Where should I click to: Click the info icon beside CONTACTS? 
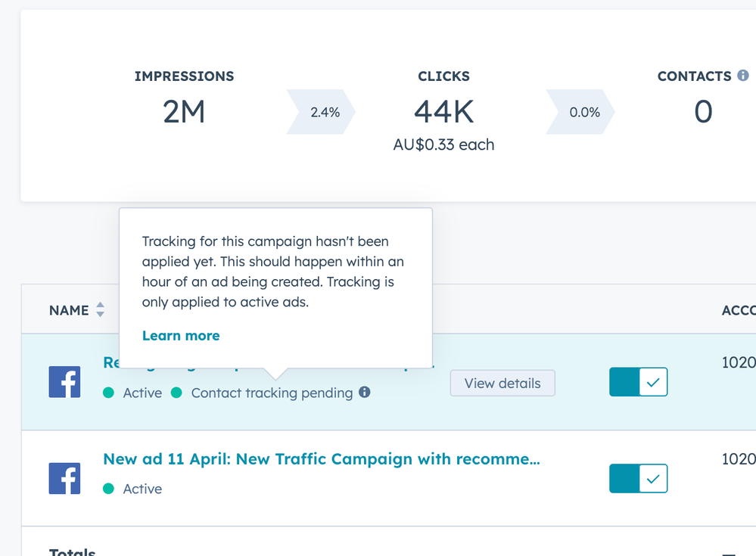click(743, 76)
